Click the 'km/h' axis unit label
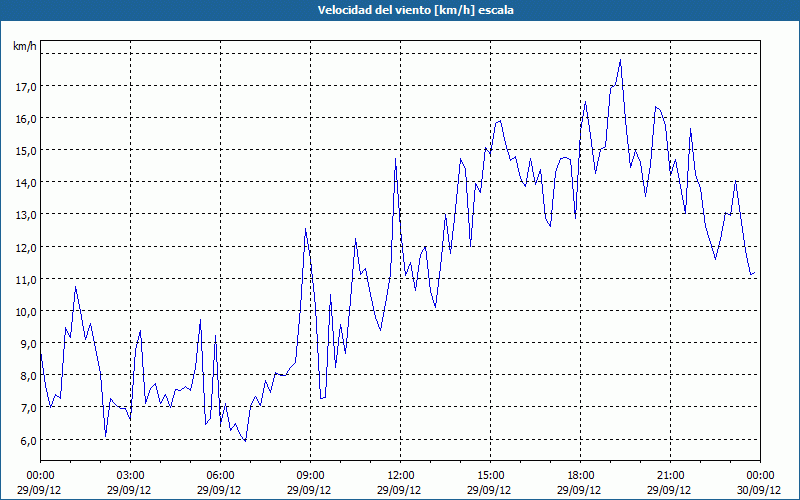Image resolution: width=800 pixels, height=500 pixels. pos(24,46)
